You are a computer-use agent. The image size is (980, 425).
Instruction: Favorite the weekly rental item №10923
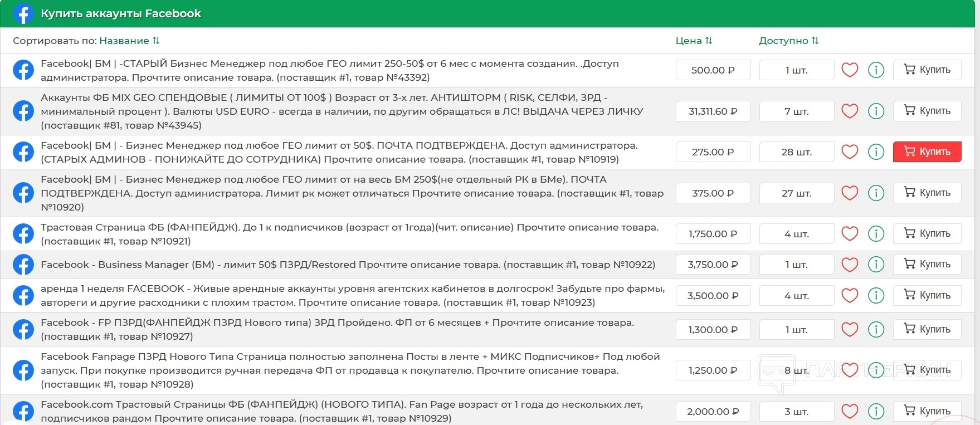(x=850, y=296)
